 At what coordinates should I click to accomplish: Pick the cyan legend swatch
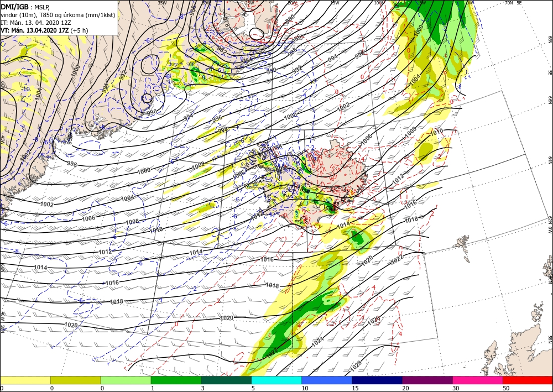[276, 380]
